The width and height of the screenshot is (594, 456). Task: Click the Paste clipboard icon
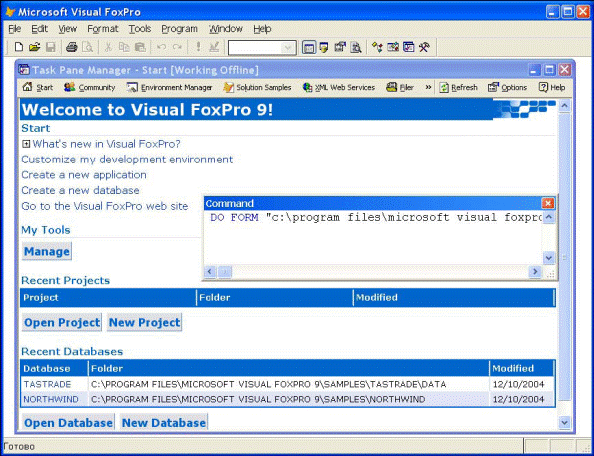tap(140, 47)
